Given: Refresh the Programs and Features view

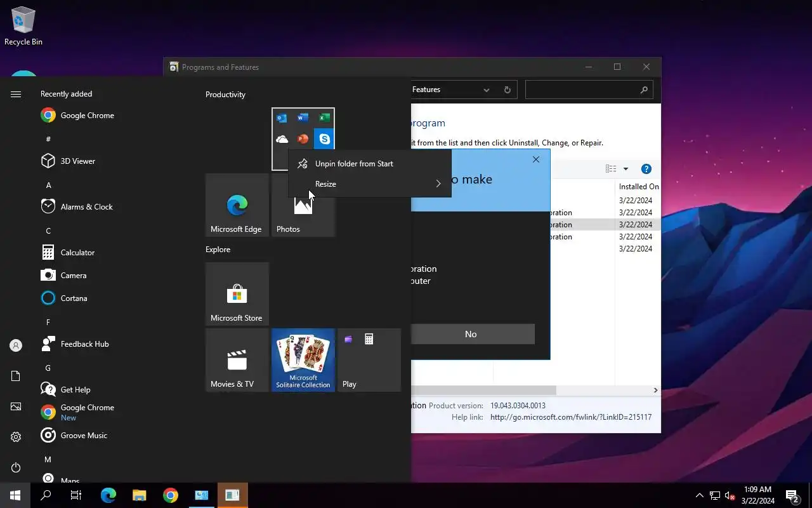Looking at the screenshot, I should point(507,90).
